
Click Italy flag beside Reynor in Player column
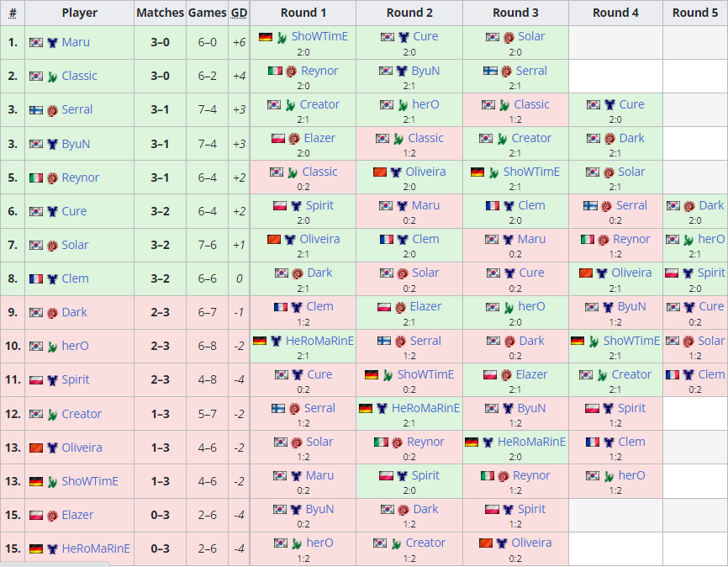pyautogui.click(x=36, y=178)
